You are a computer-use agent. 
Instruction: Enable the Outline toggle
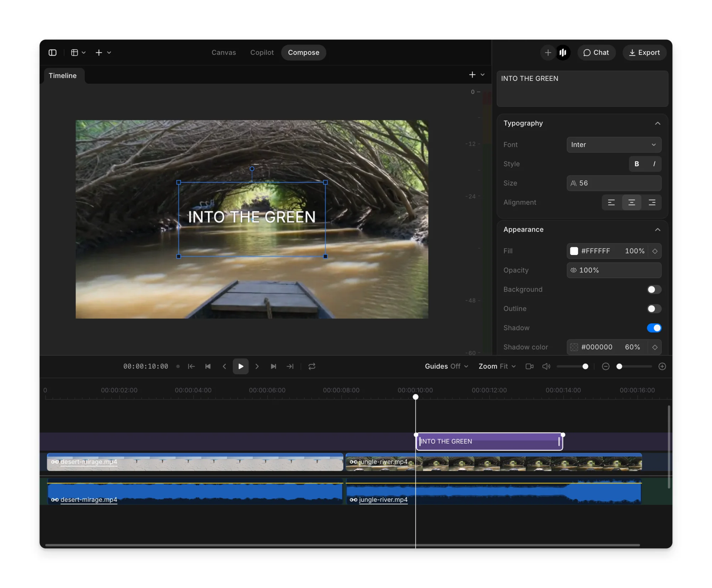(654, 309)
